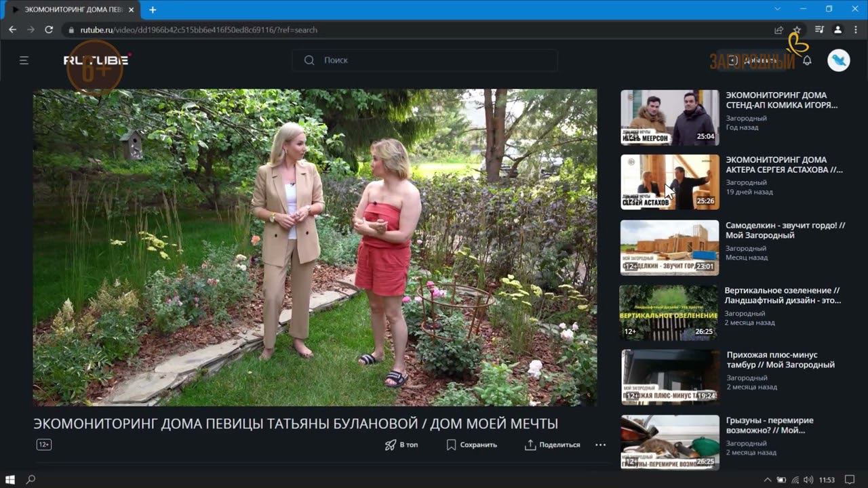Click Поделиться share button
Image resolution: width=868 pixels, height=488 pixels.
(x=553, y=445)
